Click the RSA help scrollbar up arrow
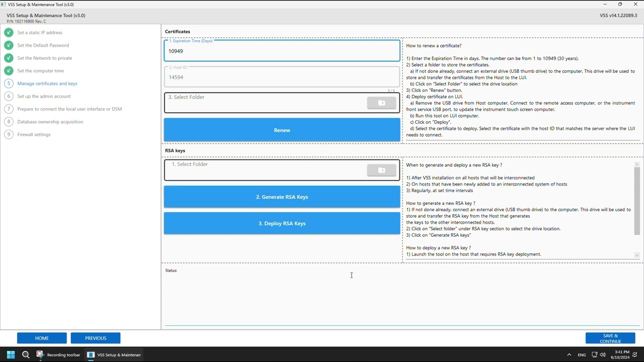The height and width of the screenshot is (362, 644). click(637, 164)
